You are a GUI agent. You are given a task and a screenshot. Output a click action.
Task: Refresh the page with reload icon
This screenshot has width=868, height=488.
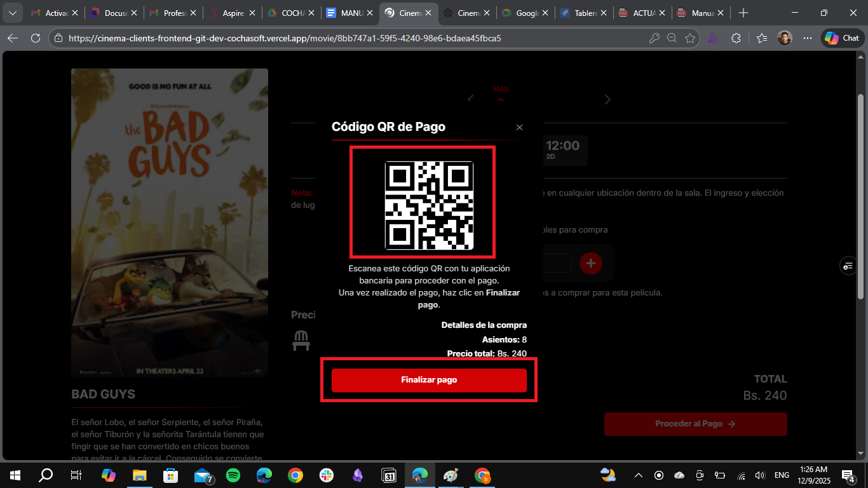click(x=36, y=38)
